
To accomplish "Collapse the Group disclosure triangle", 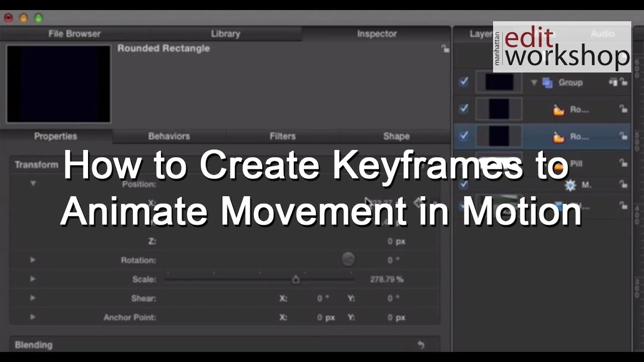I will click(x=534, y=82).
